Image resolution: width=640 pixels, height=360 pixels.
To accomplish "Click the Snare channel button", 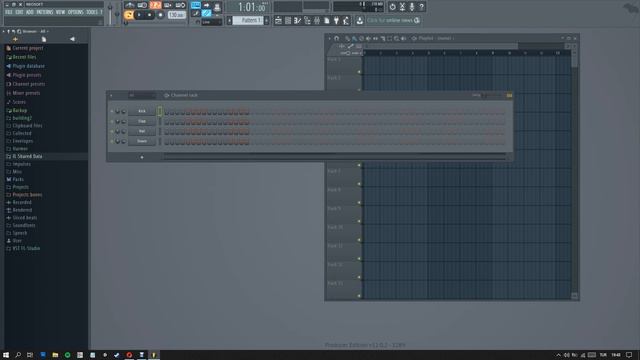I will [142, 141].
